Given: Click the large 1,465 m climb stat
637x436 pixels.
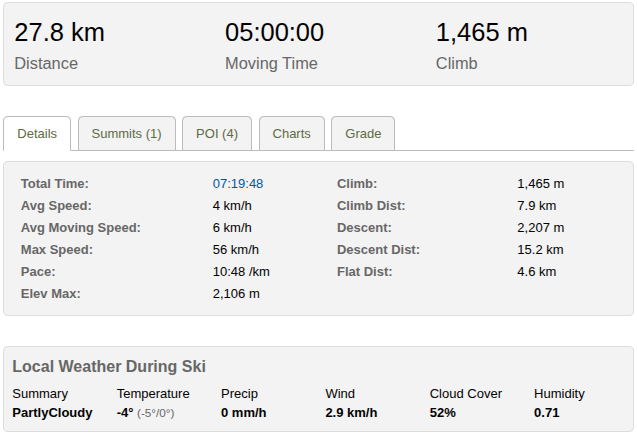Looking at the screenshot, I should click(481, 33).
